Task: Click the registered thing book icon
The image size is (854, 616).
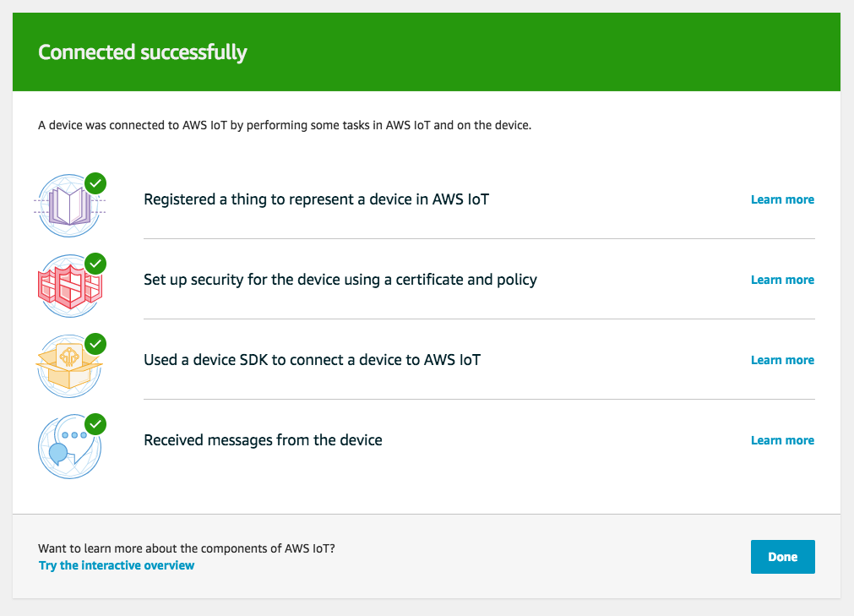Action: 70,204
